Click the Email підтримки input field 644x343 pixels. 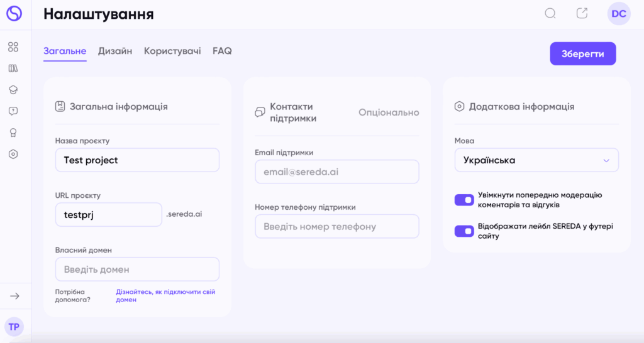(337, 172)
